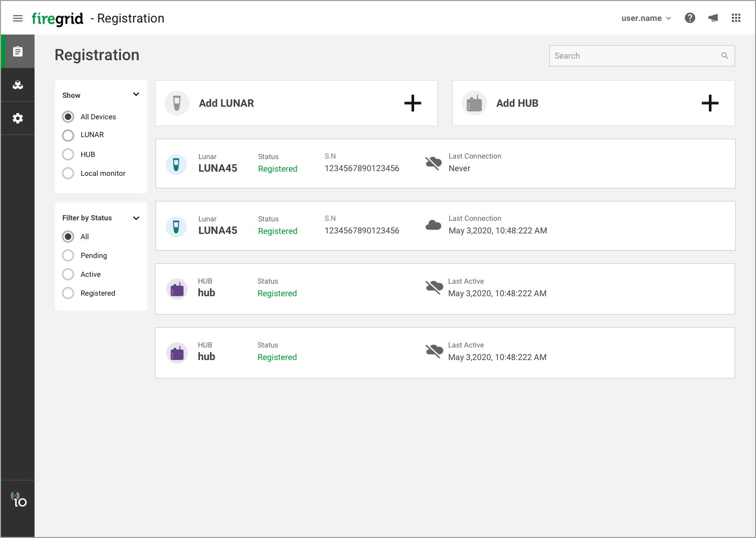This screenshot has height=538, width=756.
Task: Click the cloud-off icon in last hub row
Action: 434,351
